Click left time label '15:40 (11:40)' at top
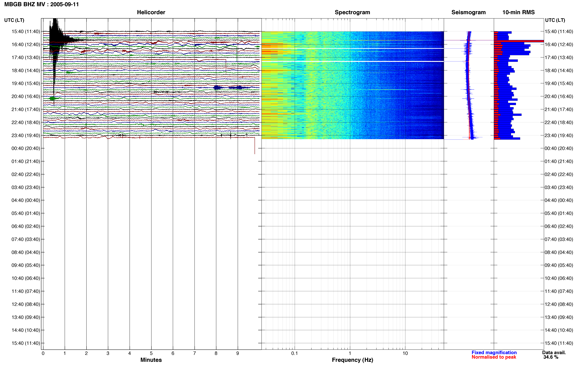The width and height of the screenshot is (588, 368). coord(26,31)
